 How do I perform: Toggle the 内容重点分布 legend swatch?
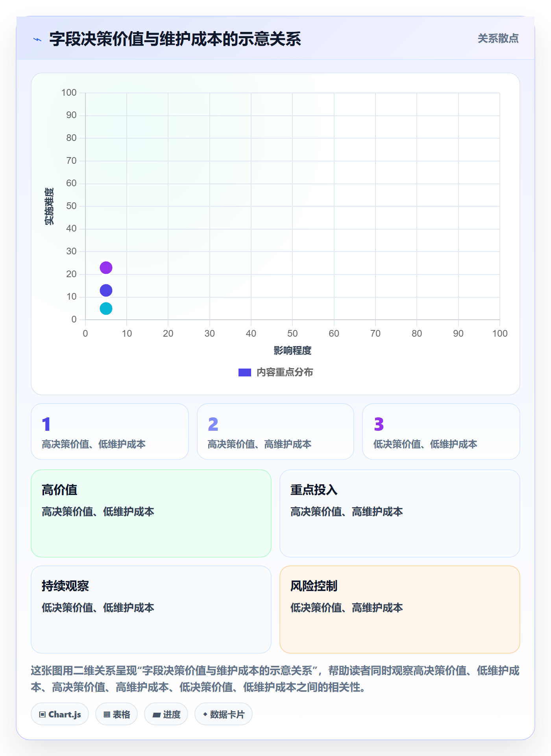[x=245, y=372]
